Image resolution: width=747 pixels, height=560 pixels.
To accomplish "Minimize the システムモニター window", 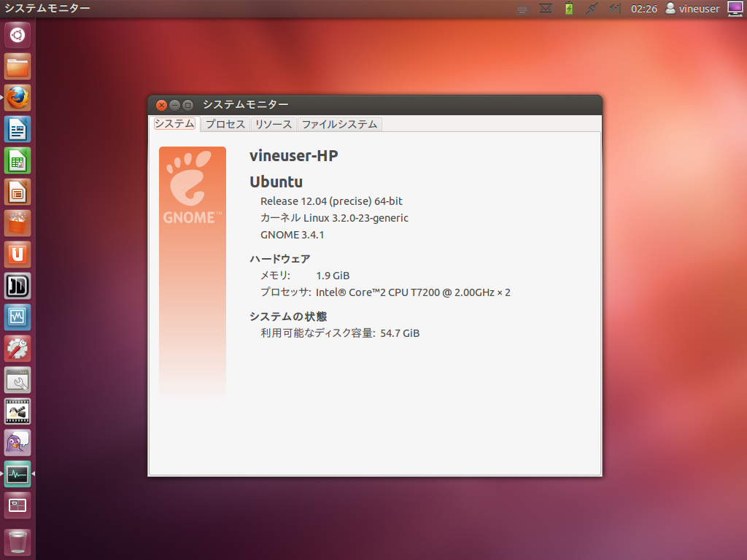I will click(175, 105).
